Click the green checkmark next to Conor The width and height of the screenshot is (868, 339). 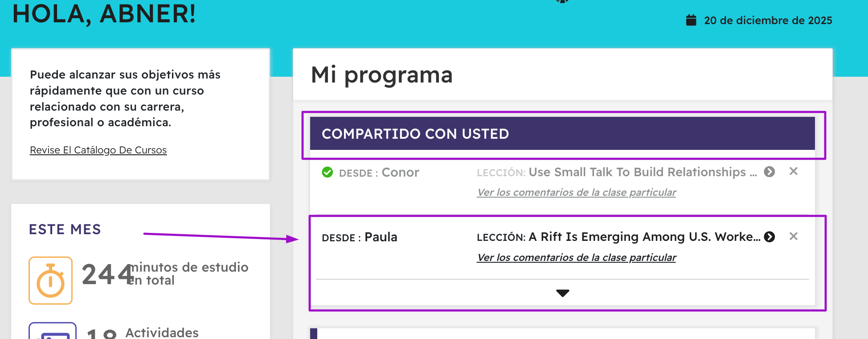[328, 172]
